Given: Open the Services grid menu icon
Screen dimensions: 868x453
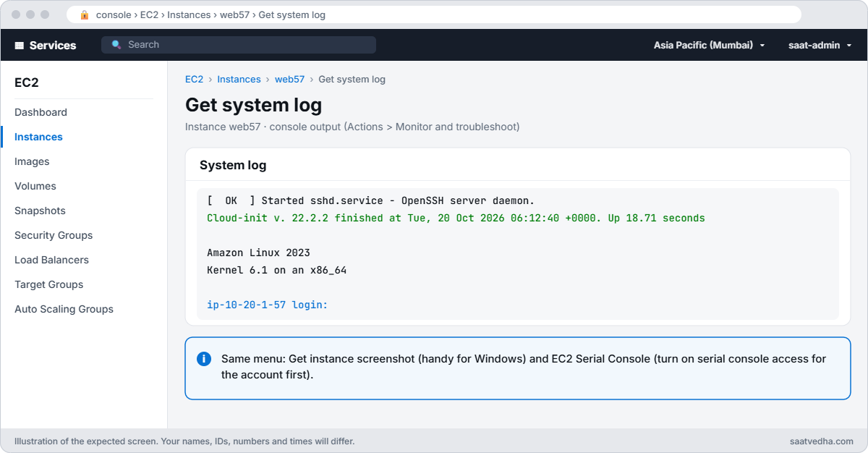Looking at the screenshot, I should [x=20, y=45].
